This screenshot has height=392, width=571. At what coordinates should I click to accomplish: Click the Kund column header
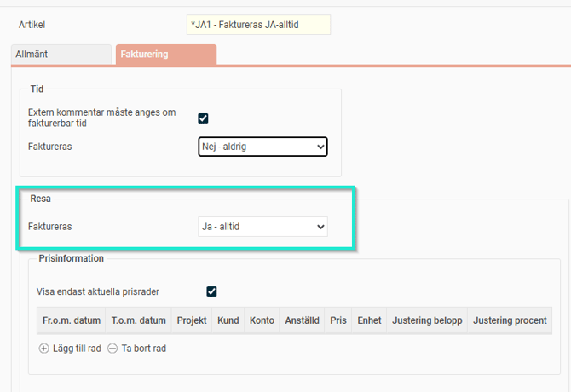pos(228,320)
